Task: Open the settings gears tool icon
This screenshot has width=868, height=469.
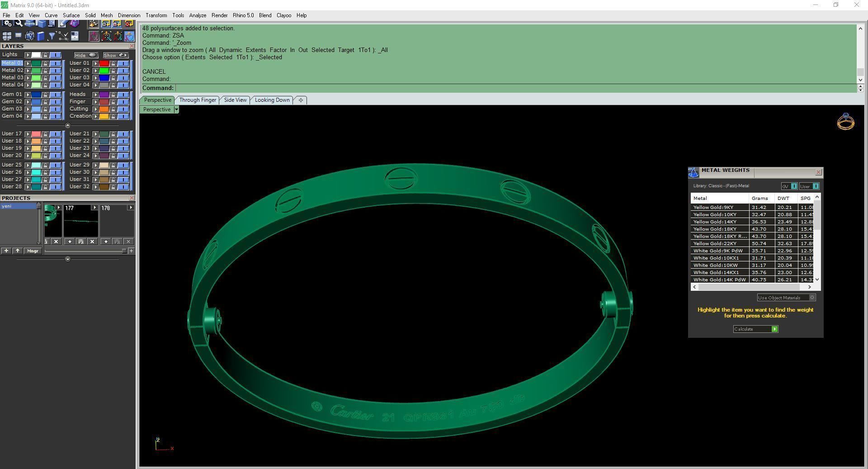Action: [8, 23]
